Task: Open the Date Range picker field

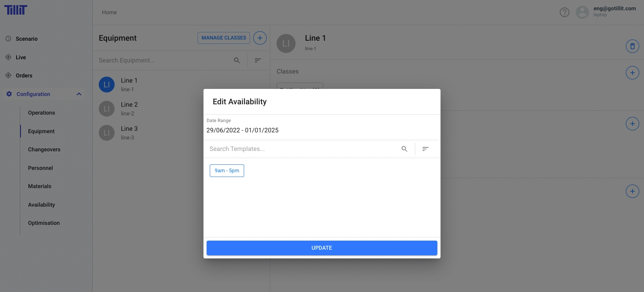Action: [x=242, y=130]
